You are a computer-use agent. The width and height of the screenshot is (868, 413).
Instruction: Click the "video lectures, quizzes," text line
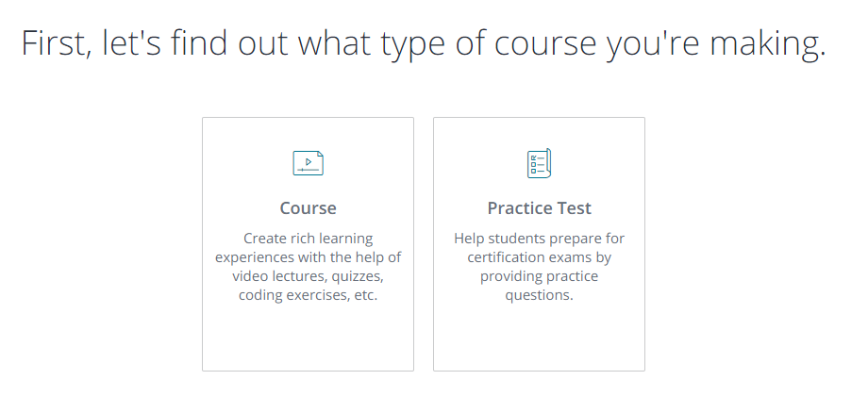pyautogui.click(x=308, y=276)
